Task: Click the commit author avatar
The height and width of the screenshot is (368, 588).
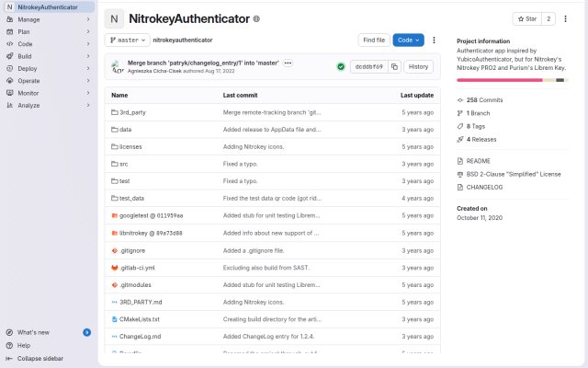Action: (x=118, y=66)
